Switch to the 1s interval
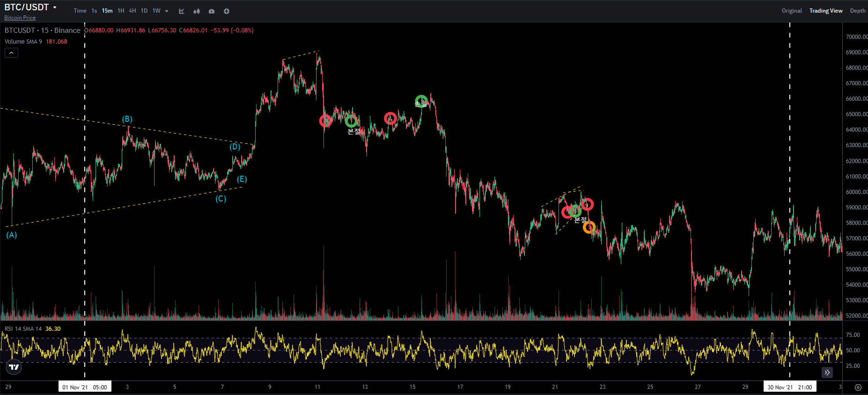The height and width of the screenshot is (395, 868). (94, 11)
